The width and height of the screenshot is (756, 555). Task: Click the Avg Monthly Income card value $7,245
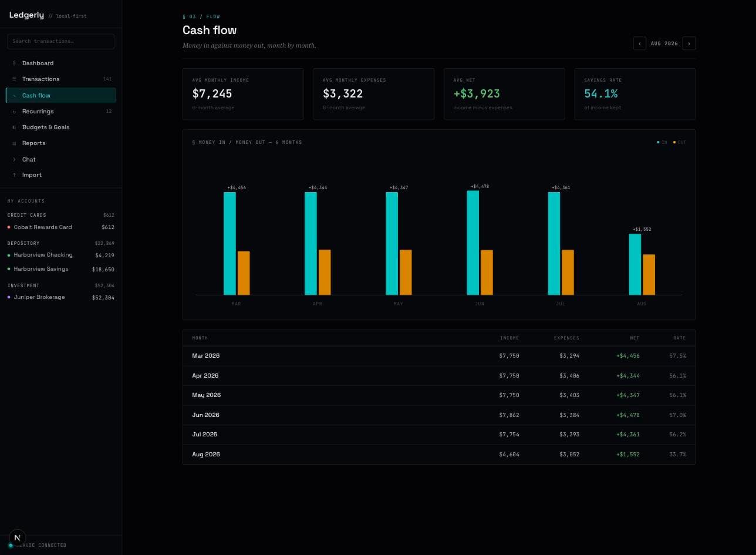pyautogui.click(x=212, y=93)
